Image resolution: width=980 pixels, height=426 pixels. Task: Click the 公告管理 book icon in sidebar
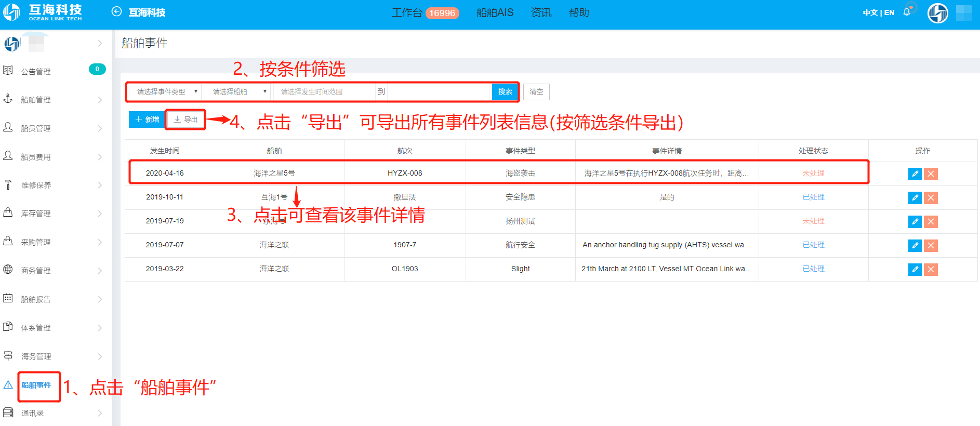pyautogui.click(x=8, y=70)
